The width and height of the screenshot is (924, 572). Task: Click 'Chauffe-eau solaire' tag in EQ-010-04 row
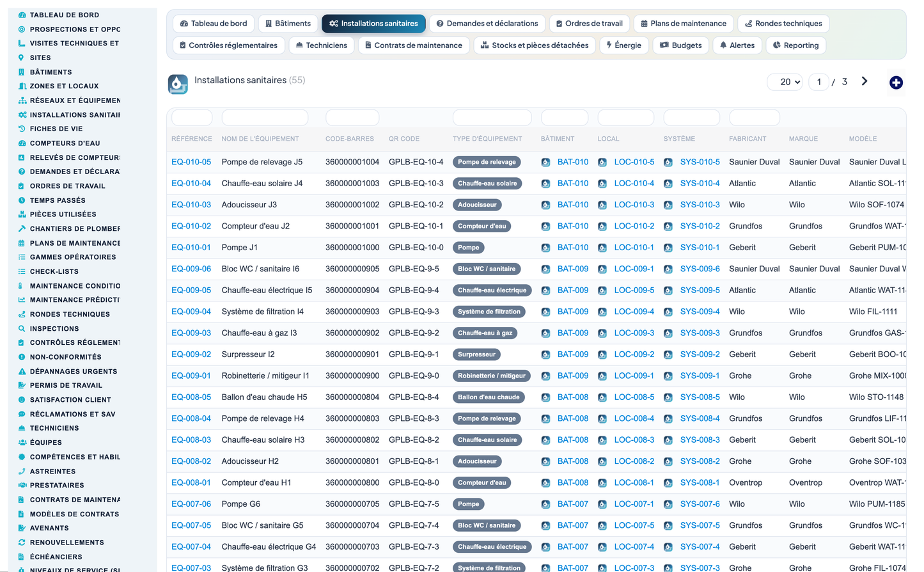click(x=487, y=184)
